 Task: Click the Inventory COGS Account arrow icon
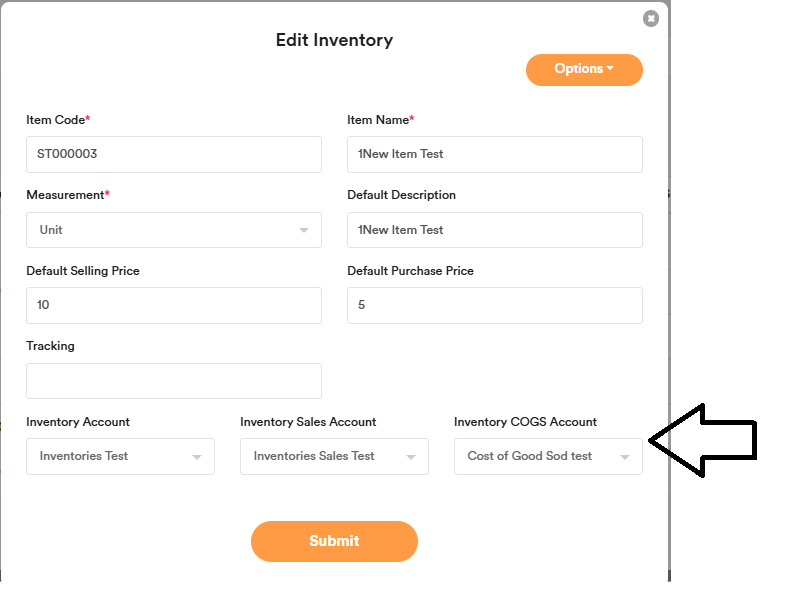point(625,457)
